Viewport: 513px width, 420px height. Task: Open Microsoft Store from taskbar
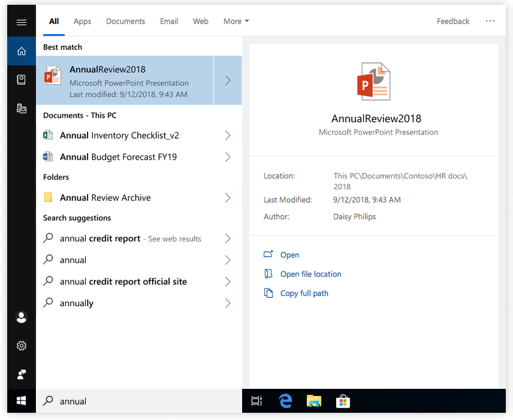(343, 401)
